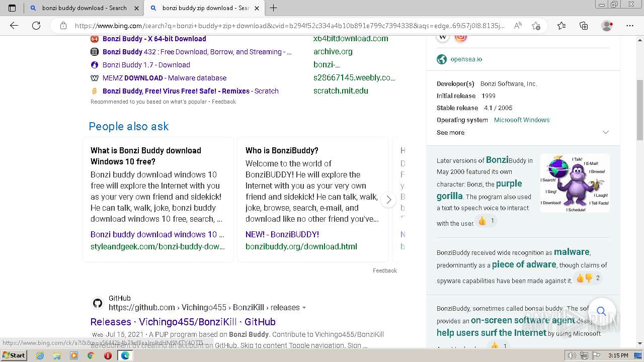Click the styleandgeek.com URL text
The image size is (644, 362).
coord(157,246)
